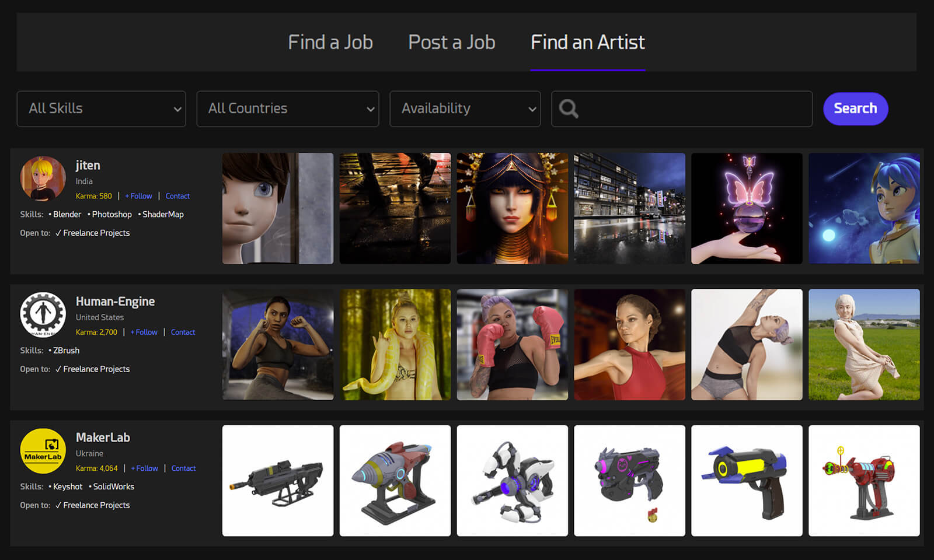The image size is (934, 560).
Task: Follow MakerLab
Action: 145,468
